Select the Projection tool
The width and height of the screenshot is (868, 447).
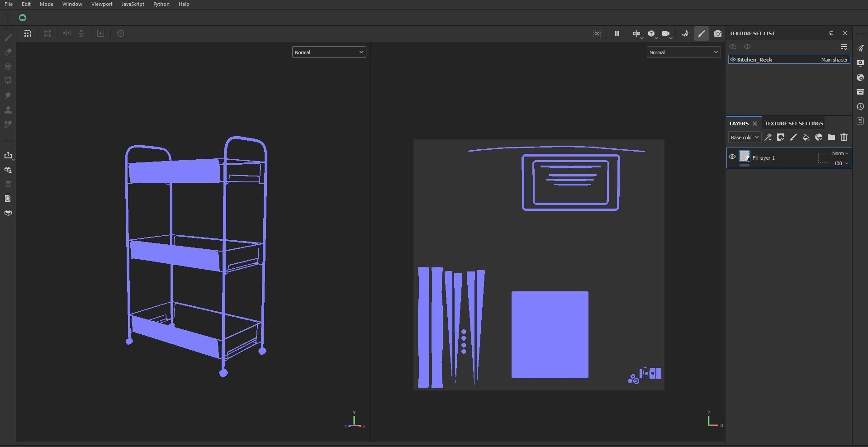8,67
